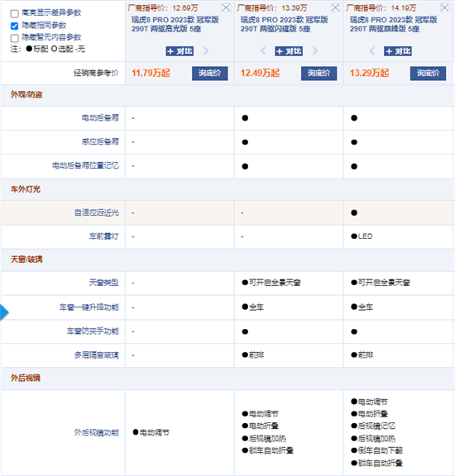The image size is (455, 476).
Task: Open the blue side panel arrow
Action: click(4, 312)
